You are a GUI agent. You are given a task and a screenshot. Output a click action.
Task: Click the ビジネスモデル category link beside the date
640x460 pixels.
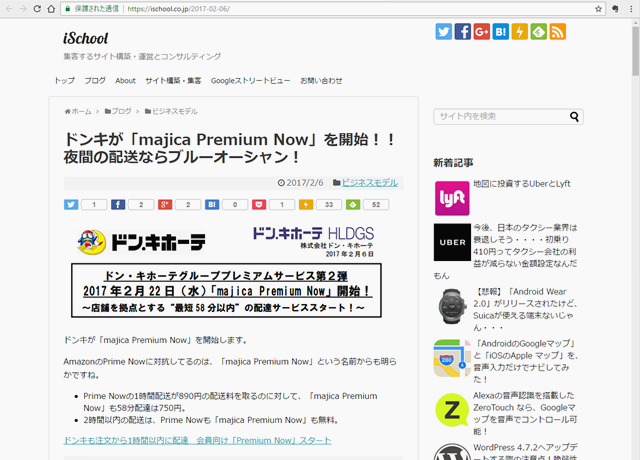[x=369, y=183]
